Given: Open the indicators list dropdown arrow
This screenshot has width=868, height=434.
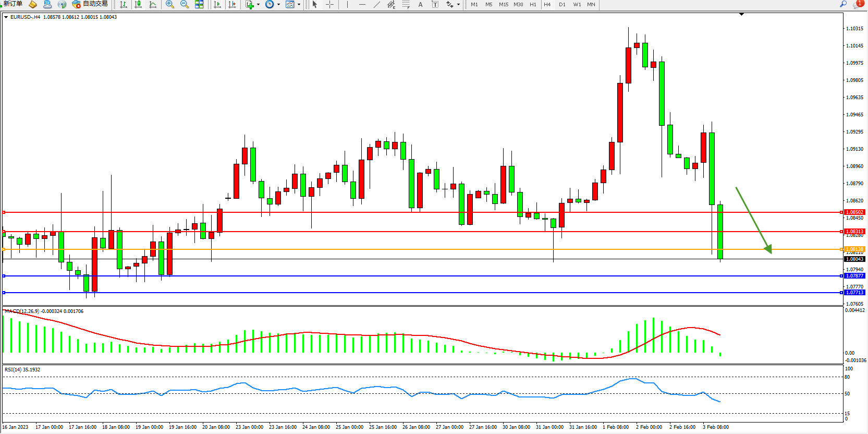Looking at the screenshot, I should pos(258,5).
